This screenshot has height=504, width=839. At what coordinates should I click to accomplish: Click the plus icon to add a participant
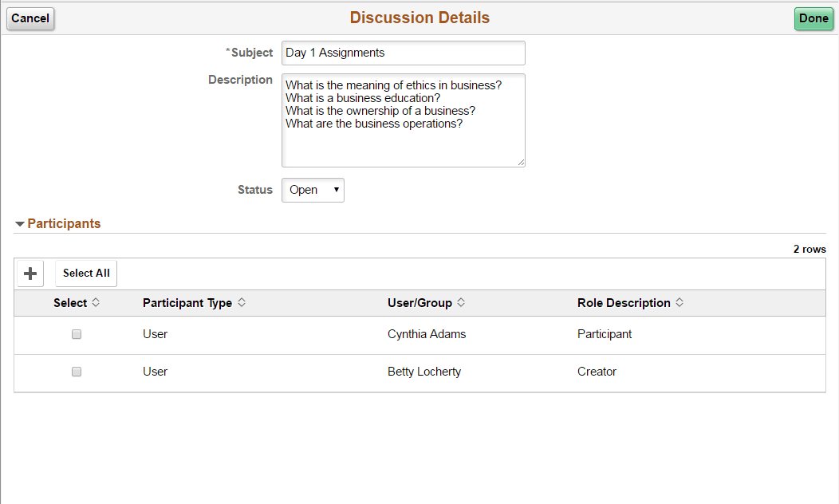[x=30, y=273]
